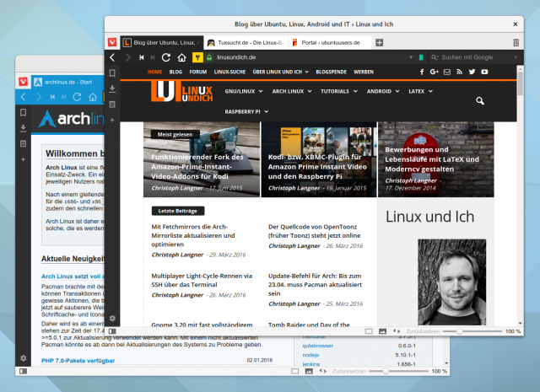This screenshot has width=540, height=392.
Task: Click the Zurücksetzen zoom reset in front window
Action: pos(423,331)
